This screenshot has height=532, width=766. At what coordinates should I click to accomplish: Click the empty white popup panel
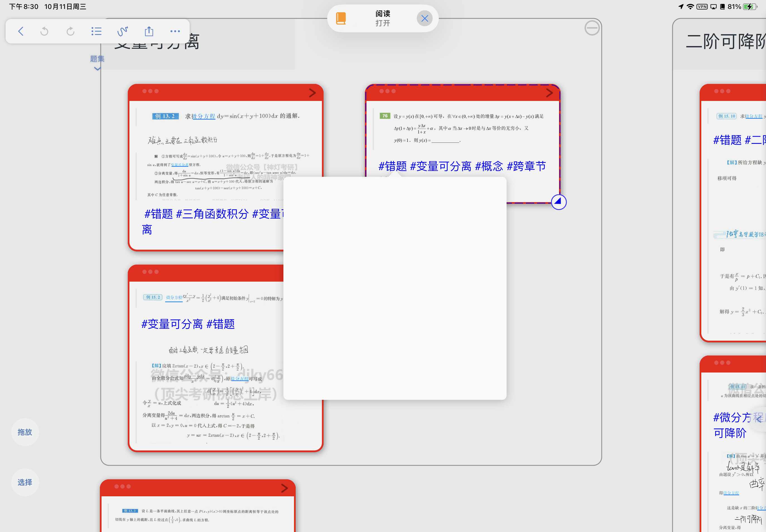click(x=395, y=288)
